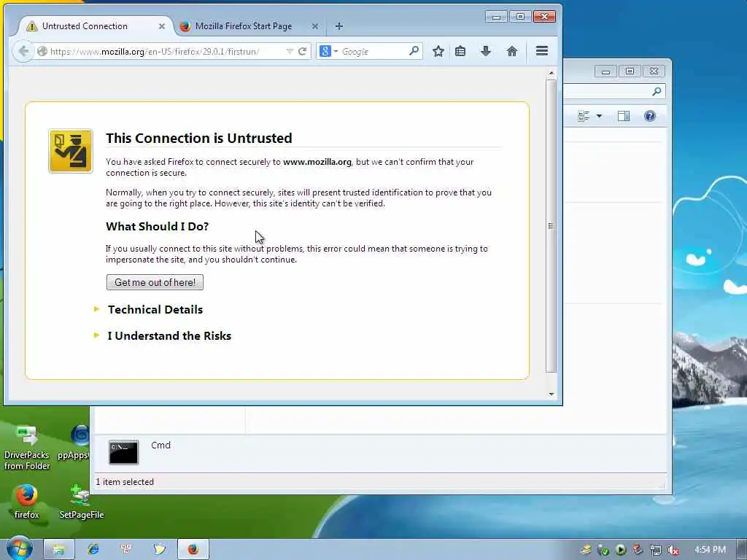Click the Explorer window search magnifier
The height and width of the screenshot is (560, 747).
(x=657, y=91)
